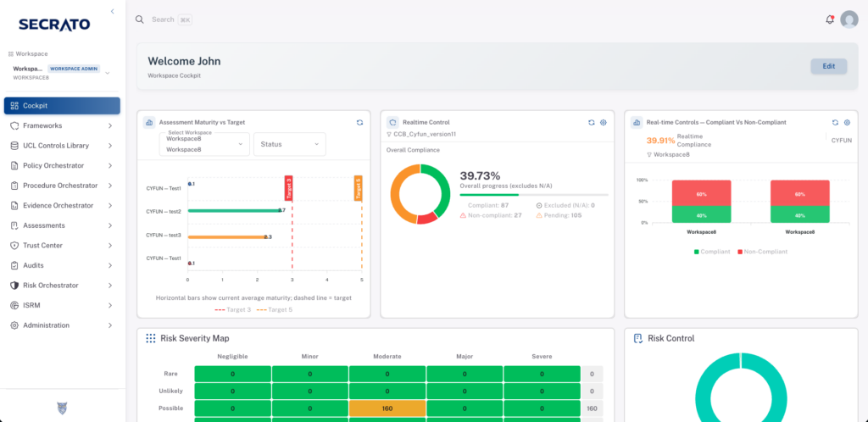Expand the Risk Orchestrator chevron
Viewport: 868px width, 422px height.
pos(110,286)
